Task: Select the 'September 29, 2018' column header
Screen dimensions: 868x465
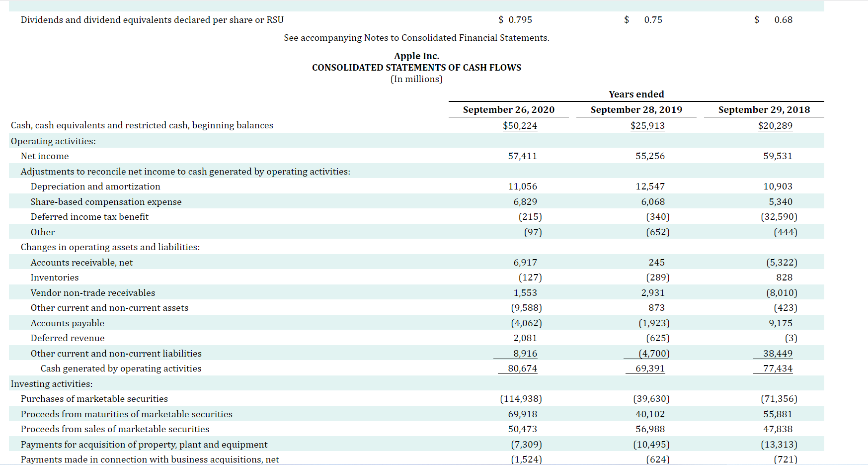Action: (764, 110)
